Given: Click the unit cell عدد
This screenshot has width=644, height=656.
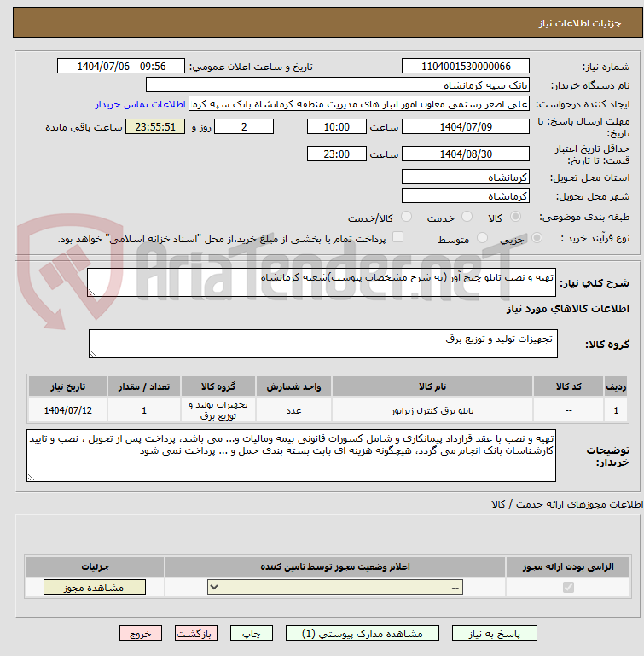Looking at the screenshot, I should point(293,410).
